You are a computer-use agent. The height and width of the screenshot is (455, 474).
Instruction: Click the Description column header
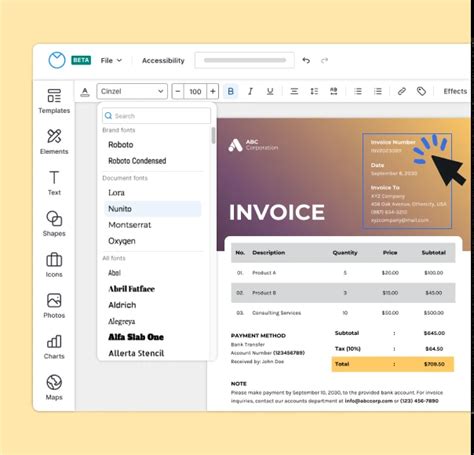269,253
